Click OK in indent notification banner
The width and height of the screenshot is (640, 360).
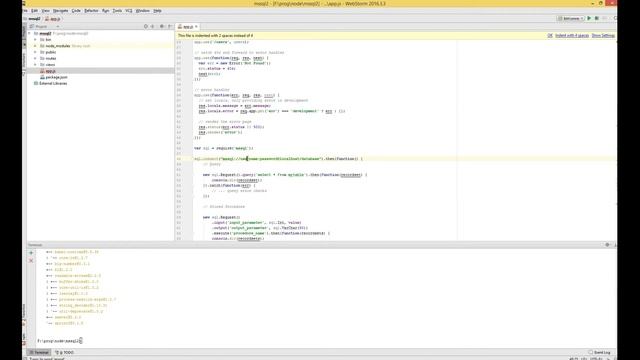point(550,36)
